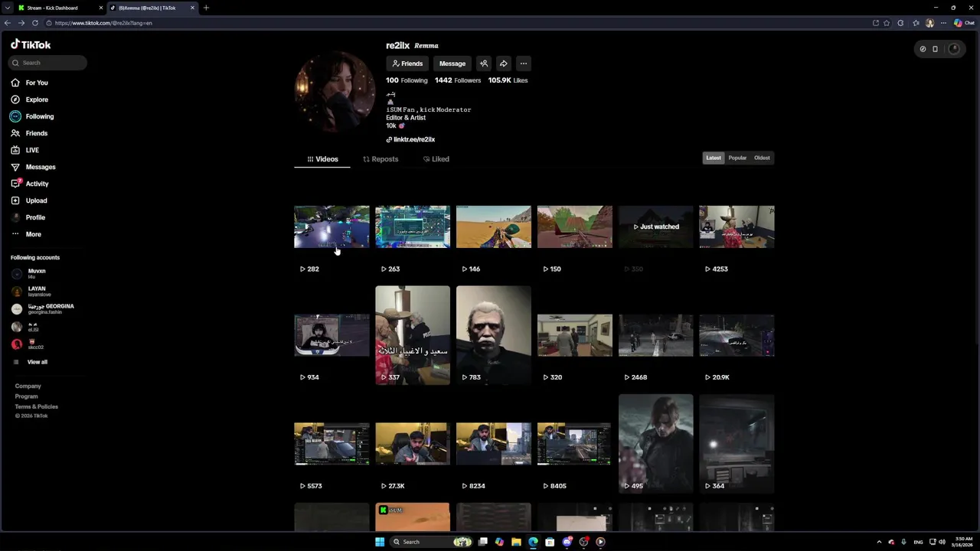
Task: Click the re2iix profile picture
Action: coord(335,91)
